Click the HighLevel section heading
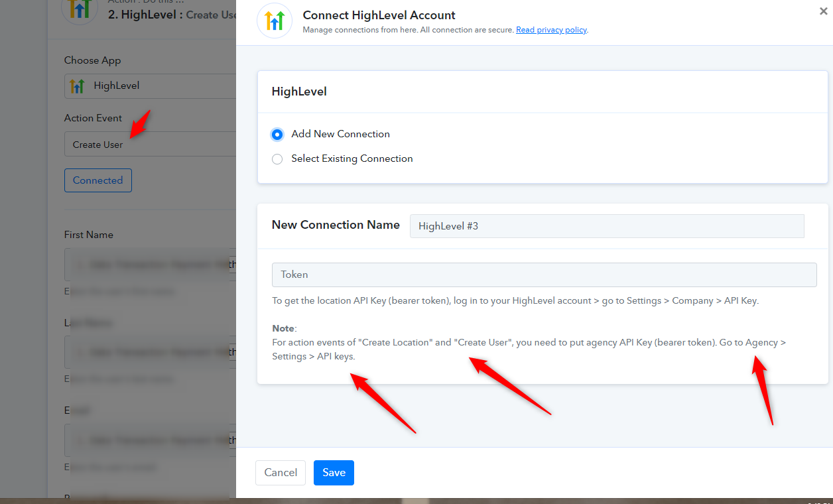The height and width of the screenshot is (504, 833). point(299,92)
